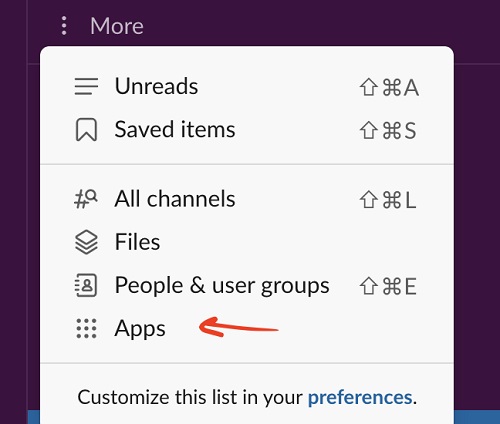
Task: Click the Apps grid-dots icon
Action: coord(86,329)
